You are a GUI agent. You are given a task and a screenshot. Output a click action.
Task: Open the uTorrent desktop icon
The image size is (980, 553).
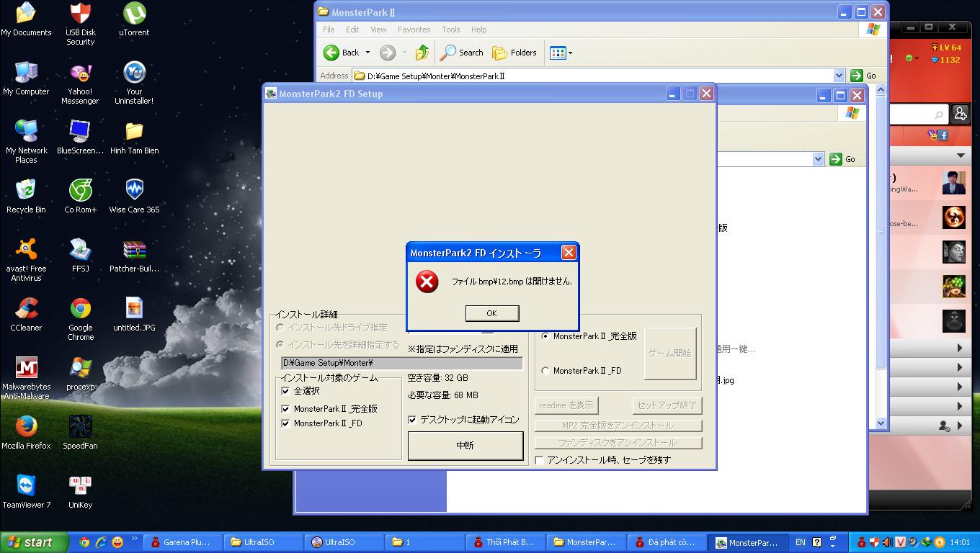[x=134, y=14]
